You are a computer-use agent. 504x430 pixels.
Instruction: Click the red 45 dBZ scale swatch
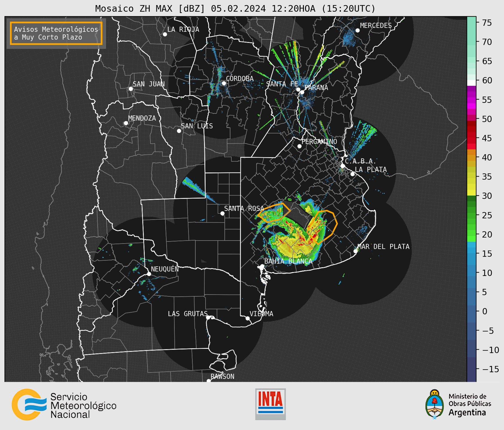click(x=471, y=138)
